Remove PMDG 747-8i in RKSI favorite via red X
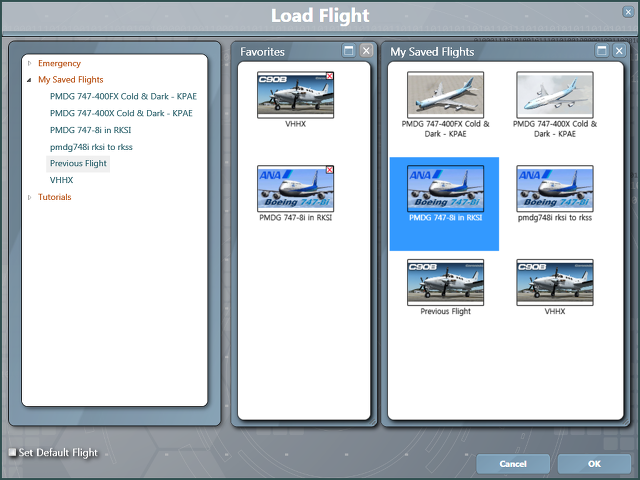Viewport: 640px width, 480px height. pyautogui.click(x=329, y=170)
